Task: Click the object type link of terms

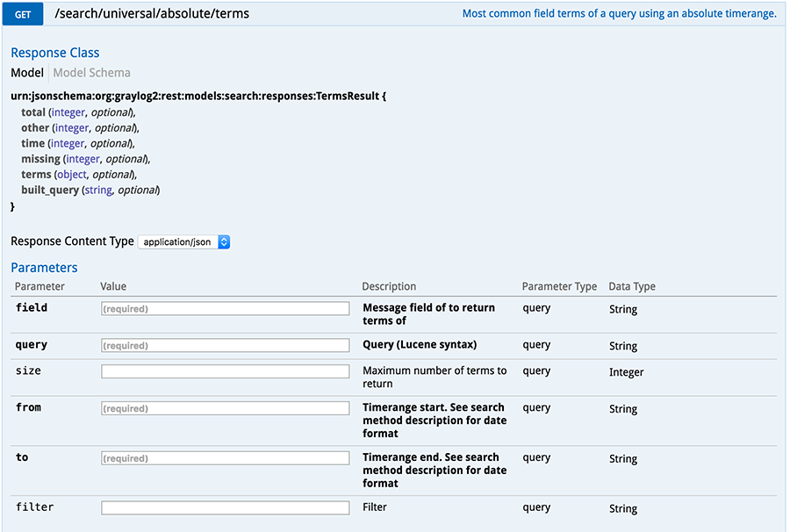Action: point(72,175)
